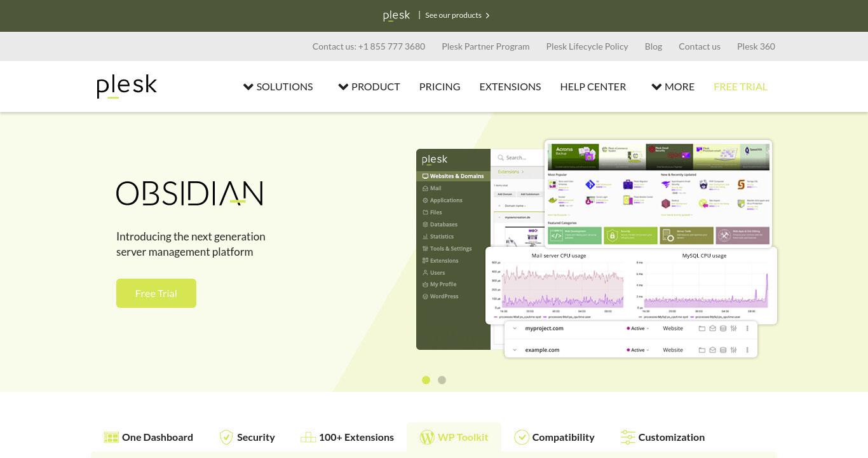Click the Search field in Plesk panel image

point(518,158)
